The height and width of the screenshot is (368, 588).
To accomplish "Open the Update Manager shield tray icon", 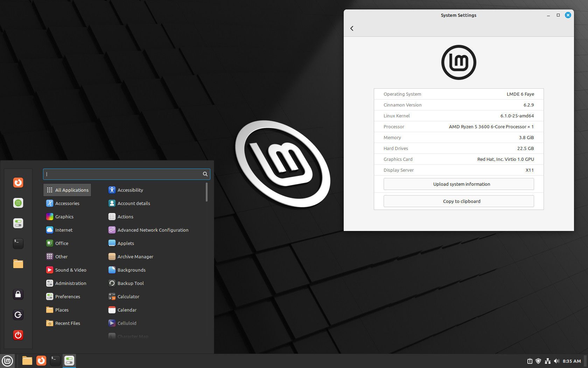I will [538, 361].
